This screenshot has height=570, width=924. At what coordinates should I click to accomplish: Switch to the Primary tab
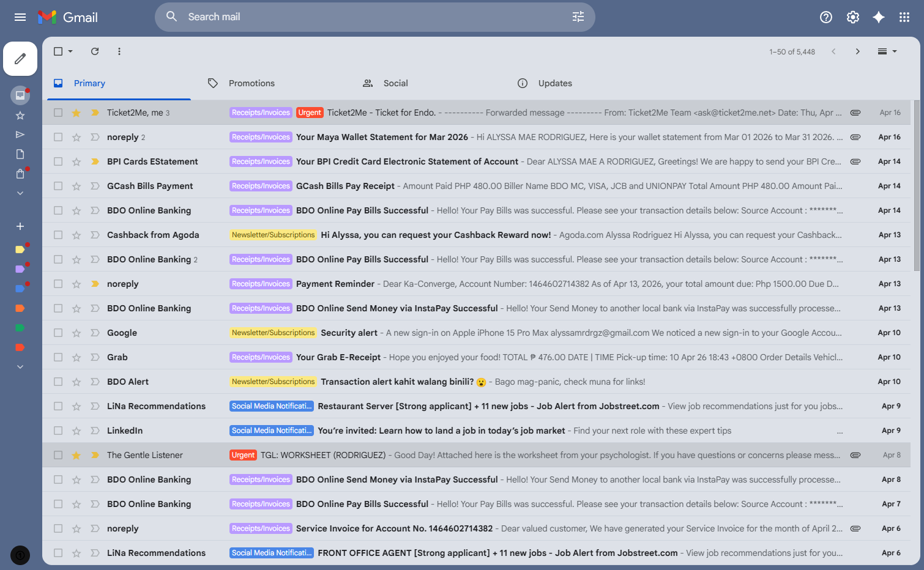pyautogui.click(x=119, y=83)
